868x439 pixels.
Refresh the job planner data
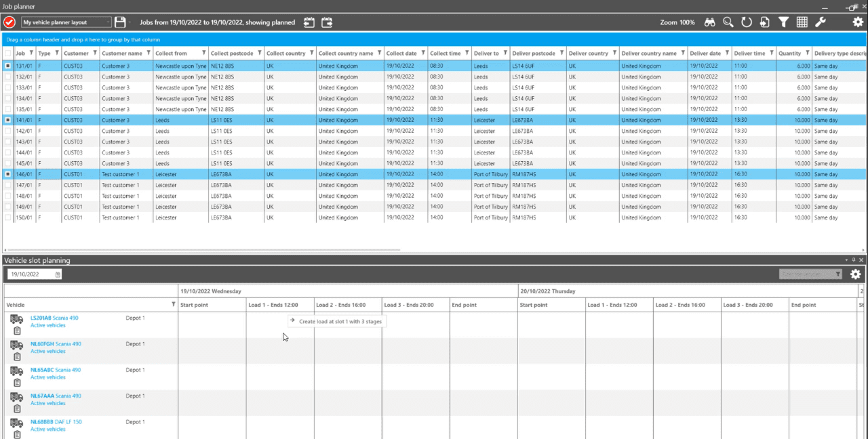[746, 22]
